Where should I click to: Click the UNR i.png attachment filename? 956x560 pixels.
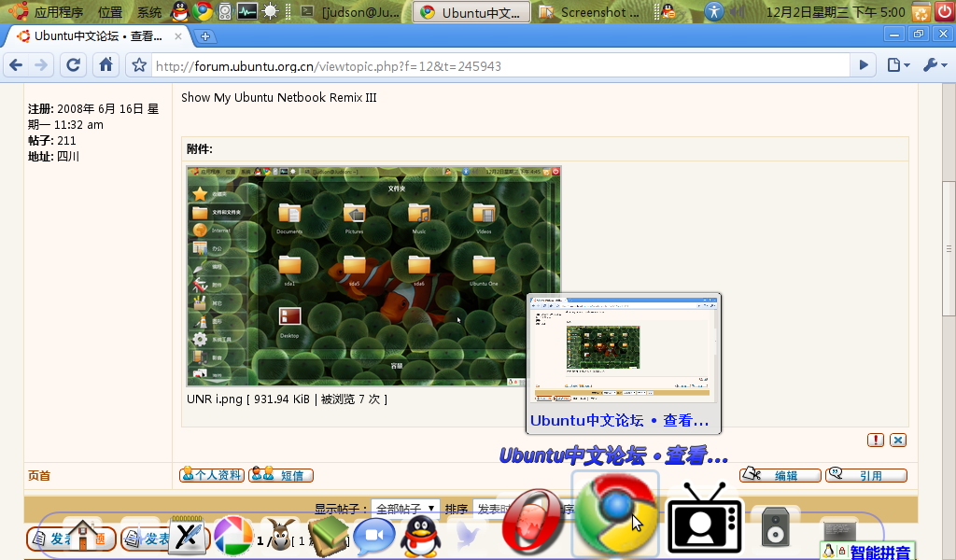[215, 399]
